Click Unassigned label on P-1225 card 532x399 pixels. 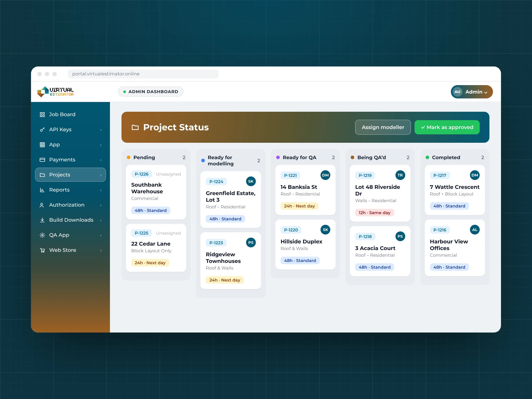pos(168,233)
